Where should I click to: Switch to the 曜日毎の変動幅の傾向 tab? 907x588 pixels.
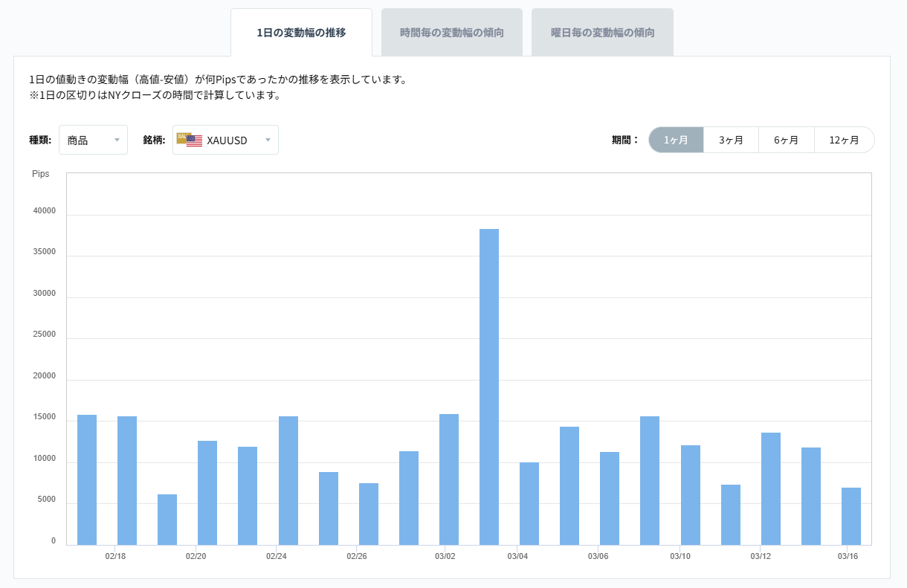click(x=602, y=31)
